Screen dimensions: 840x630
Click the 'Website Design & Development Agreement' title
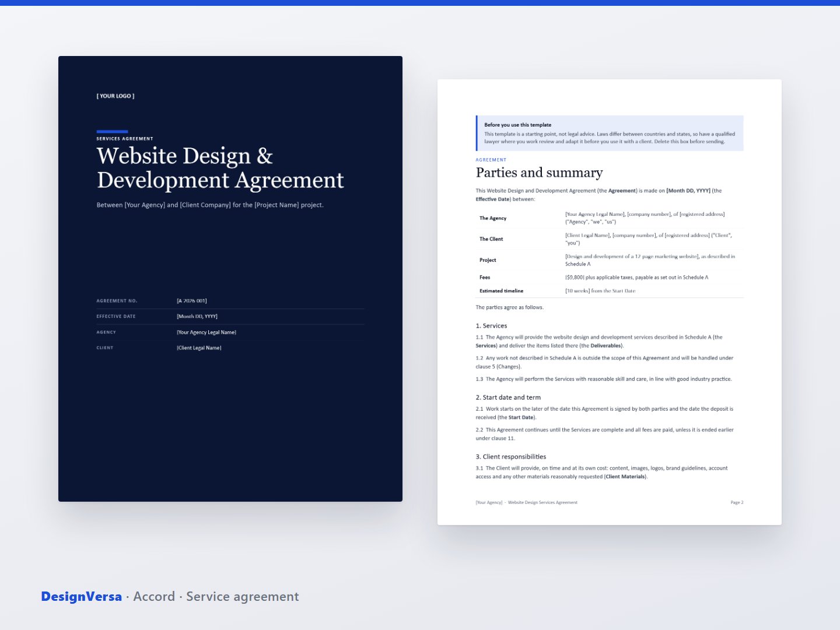tap(220, 168)
